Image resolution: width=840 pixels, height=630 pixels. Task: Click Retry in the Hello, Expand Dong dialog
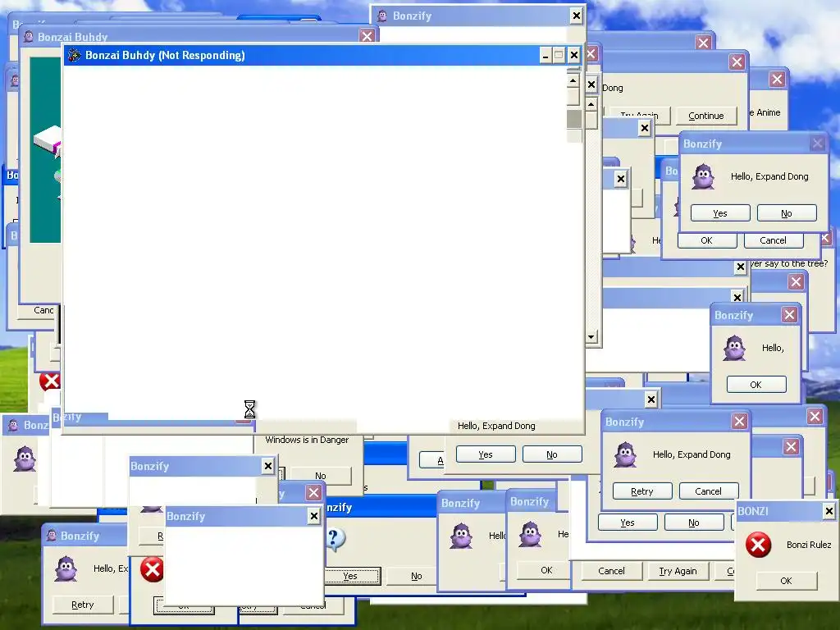pos(641,491)
